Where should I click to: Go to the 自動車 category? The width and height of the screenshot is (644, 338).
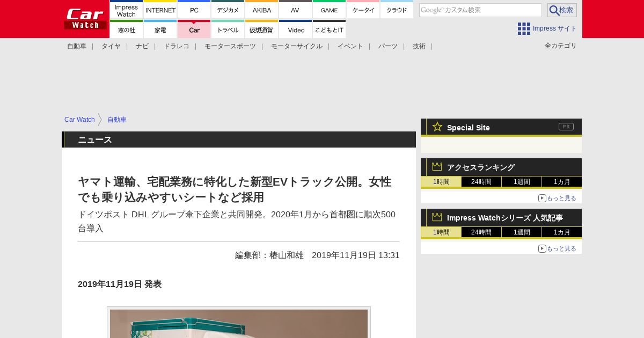[x=77, y=46]
